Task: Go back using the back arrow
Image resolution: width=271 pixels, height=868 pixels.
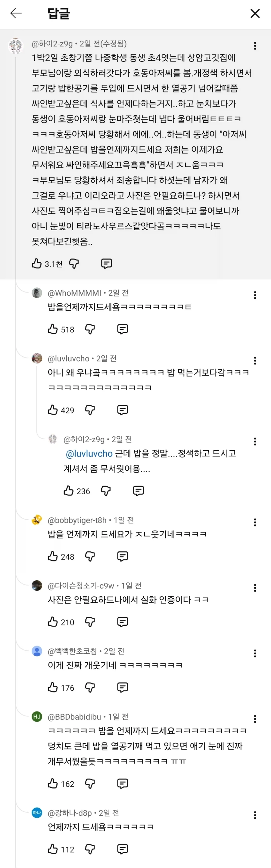Action: point(16,14)
